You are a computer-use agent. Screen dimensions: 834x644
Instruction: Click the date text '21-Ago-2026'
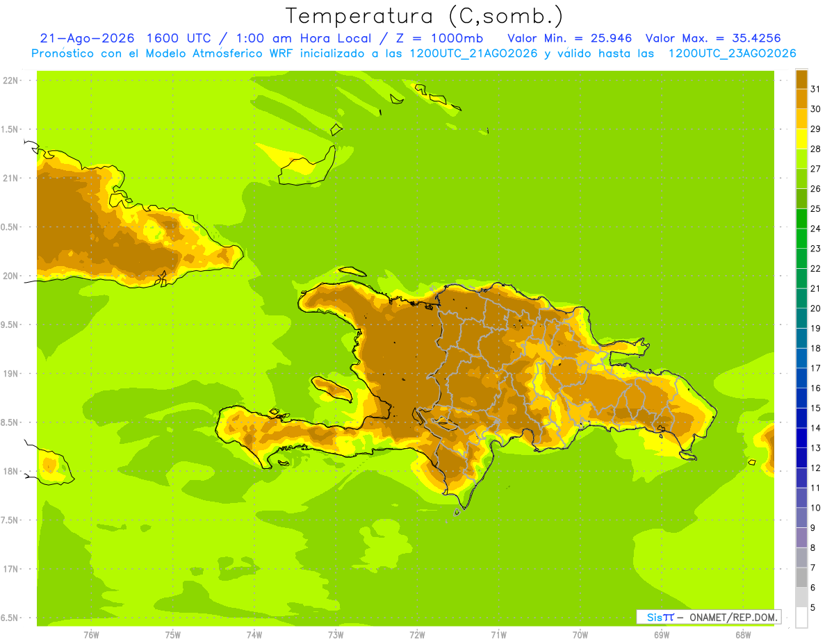(87, 38)
